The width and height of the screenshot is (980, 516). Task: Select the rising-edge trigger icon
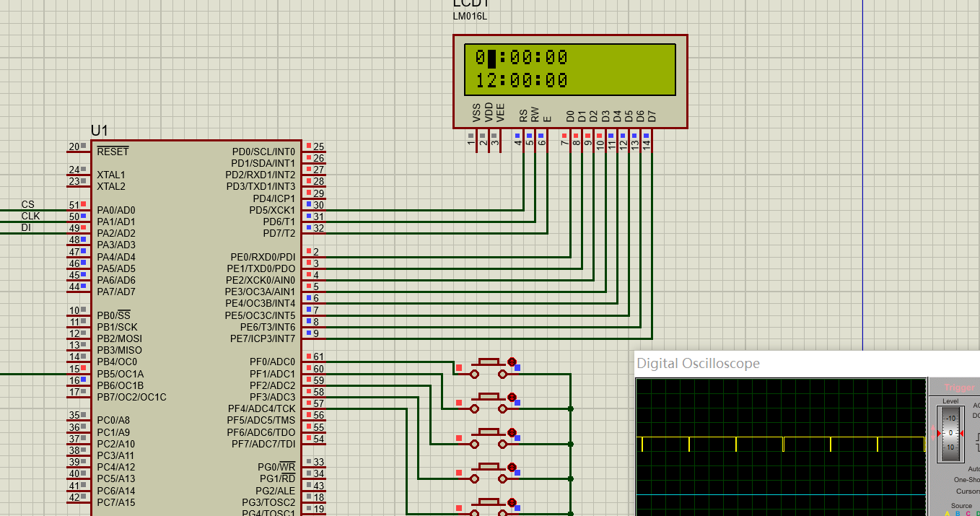click(978, 437)
